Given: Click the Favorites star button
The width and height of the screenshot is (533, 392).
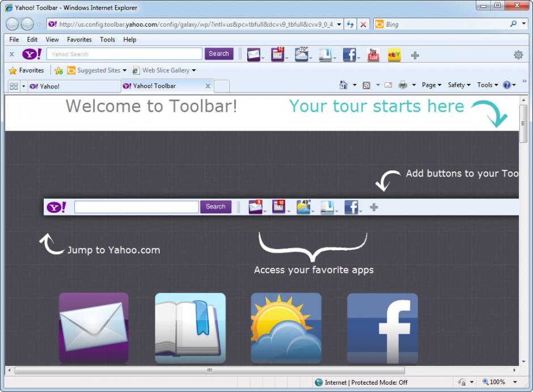Looking at the screenshot, I should coord(27,70).
